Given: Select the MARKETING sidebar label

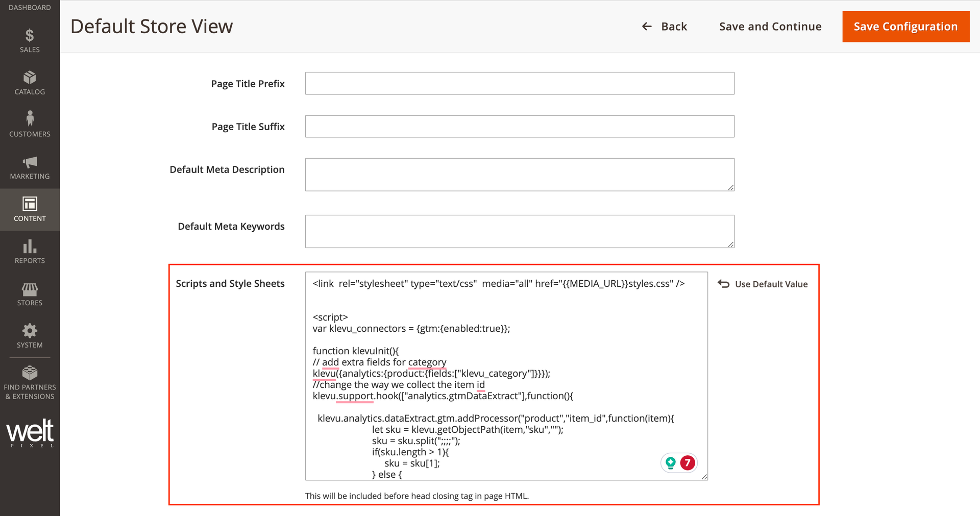Looking at the screenshot, I should (30, 176).
